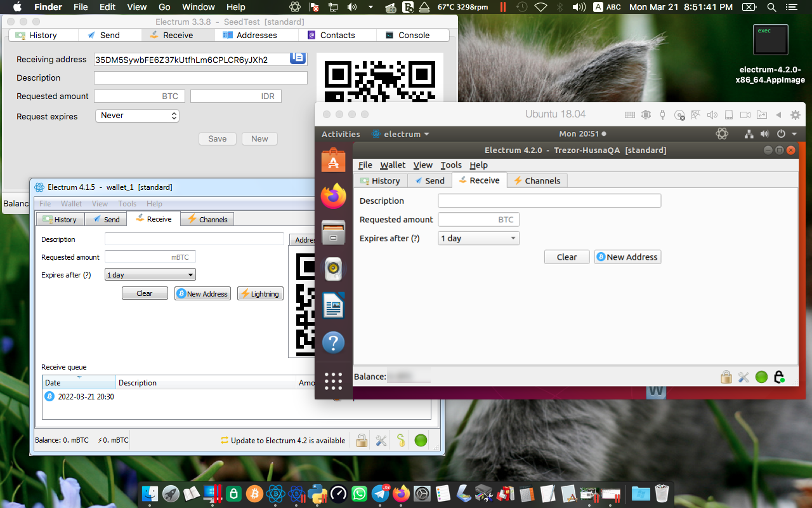This screenshot has width=812, height=508.
Task: Click the mBTC requested amount field in Electrum 4.1.5
Action: pos(150,257)
